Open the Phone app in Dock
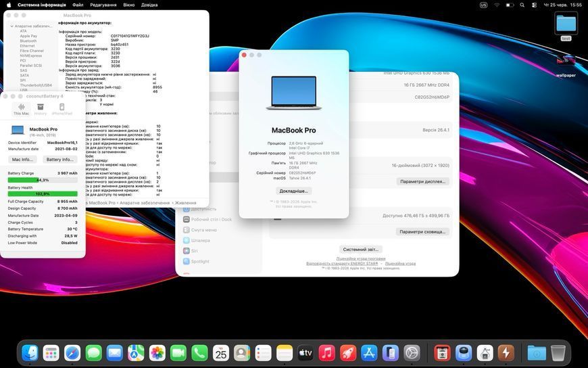This screenshot has height=368, width=588. (200, 353)
